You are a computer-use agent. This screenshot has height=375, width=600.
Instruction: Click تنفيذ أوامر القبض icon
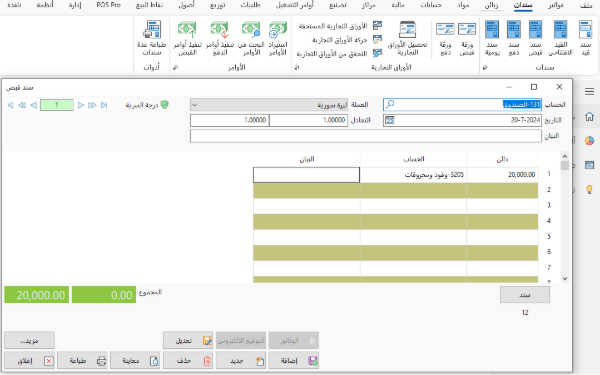coord(188,38)
